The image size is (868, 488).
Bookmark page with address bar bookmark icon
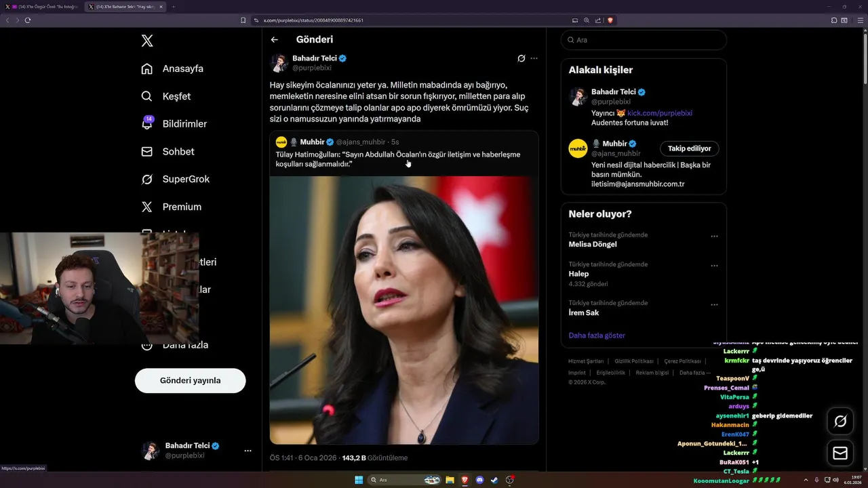pos(243,20)
